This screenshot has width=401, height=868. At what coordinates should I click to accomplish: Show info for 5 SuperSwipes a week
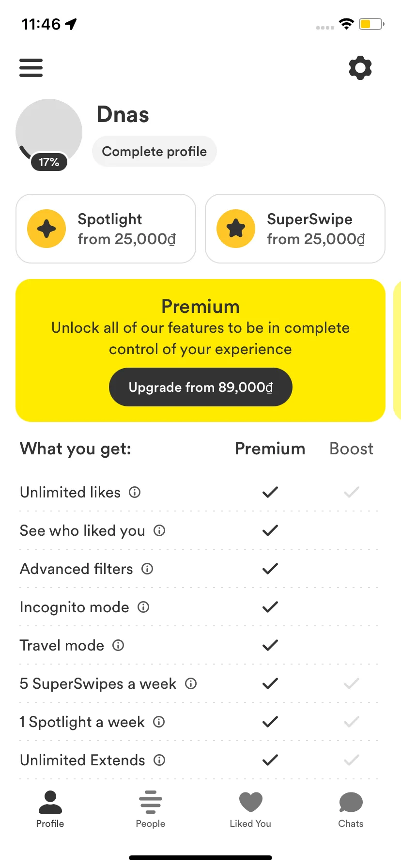191,684
